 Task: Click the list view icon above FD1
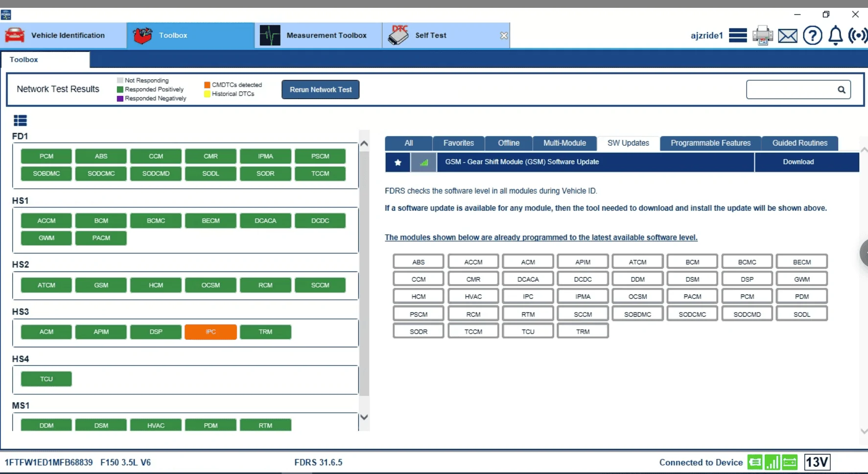coord(20,120)
